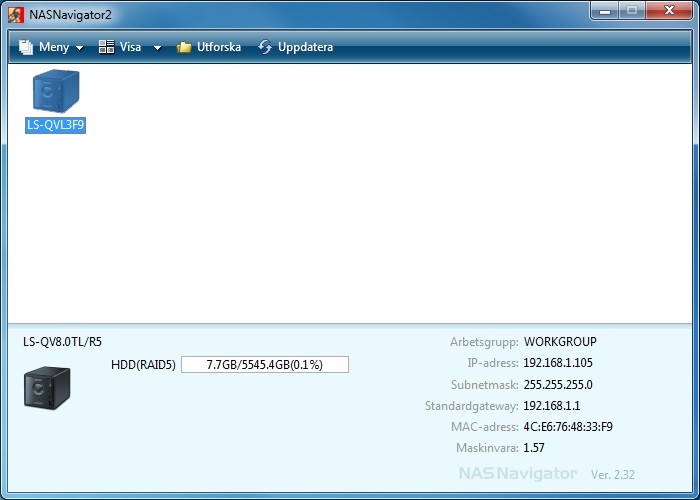Click the WORKGROUP value text
The width and height of the screenshot is (700, 500).
(559, 342)
